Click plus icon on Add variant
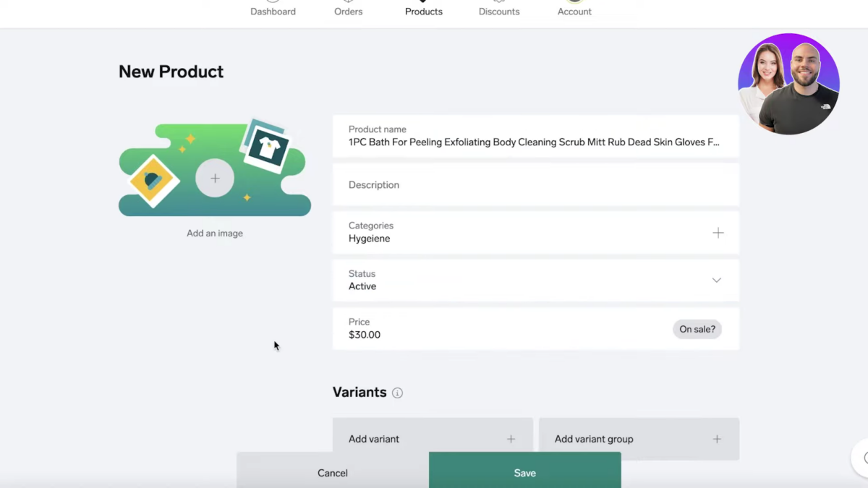Image resolution: width=868 pixels, height=488 pixels. (x=511, y=439)
